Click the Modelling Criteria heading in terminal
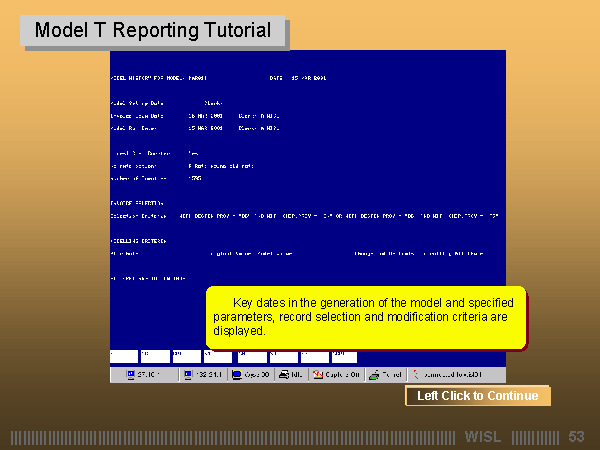The height and width of the screenshot is (450, 600). click(138, 241)
